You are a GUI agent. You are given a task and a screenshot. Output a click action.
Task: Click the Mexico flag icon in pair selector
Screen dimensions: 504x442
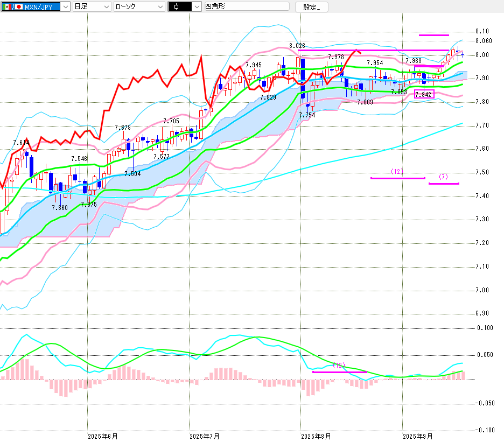[6, 7]
